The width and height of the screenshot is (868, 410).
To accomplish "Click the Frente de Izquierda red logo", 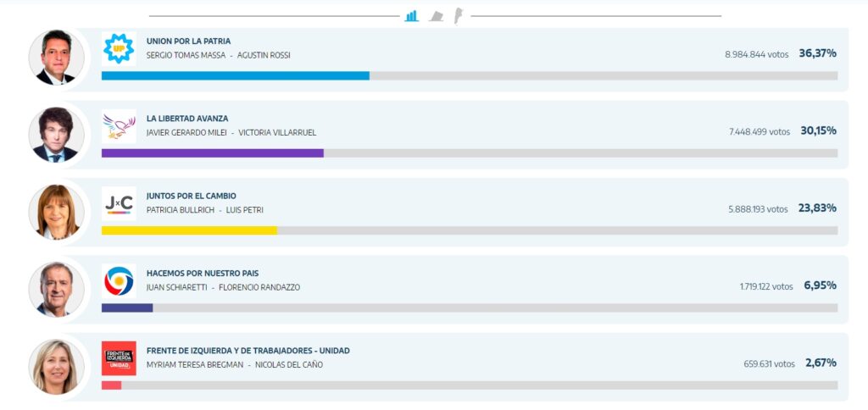I will tap(119, 357).
